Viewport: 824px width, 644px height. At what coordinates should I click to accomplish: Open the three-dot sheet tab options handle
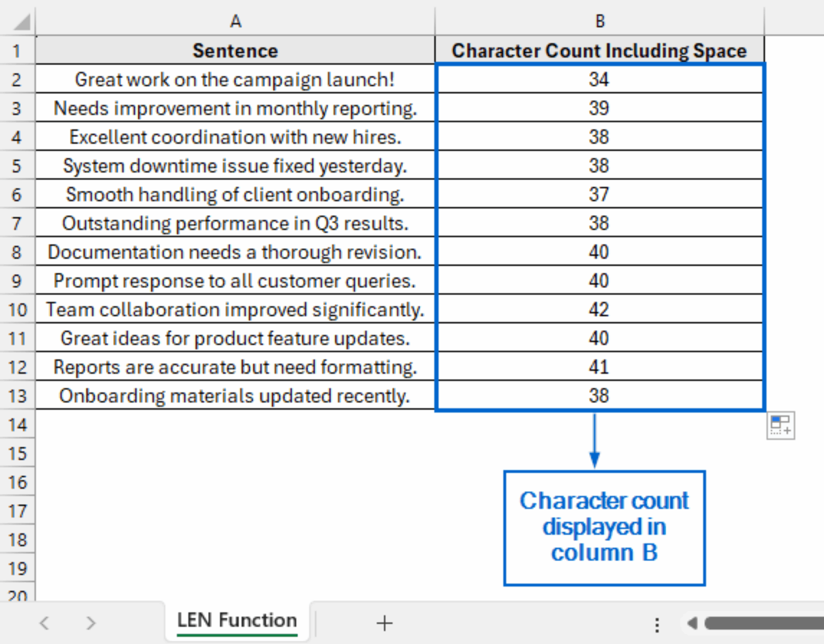coord(657,625)
